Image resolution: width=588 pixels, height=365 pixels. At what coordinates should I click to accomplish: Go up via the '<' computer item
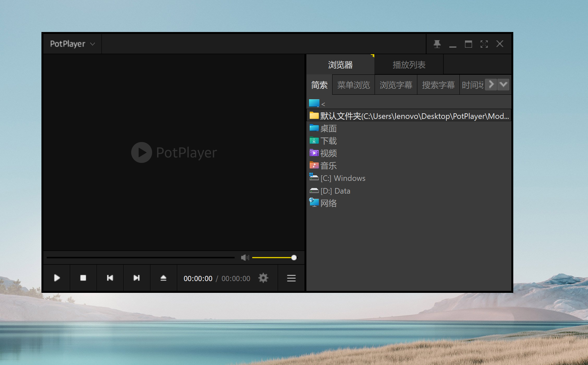click(409, 104)
